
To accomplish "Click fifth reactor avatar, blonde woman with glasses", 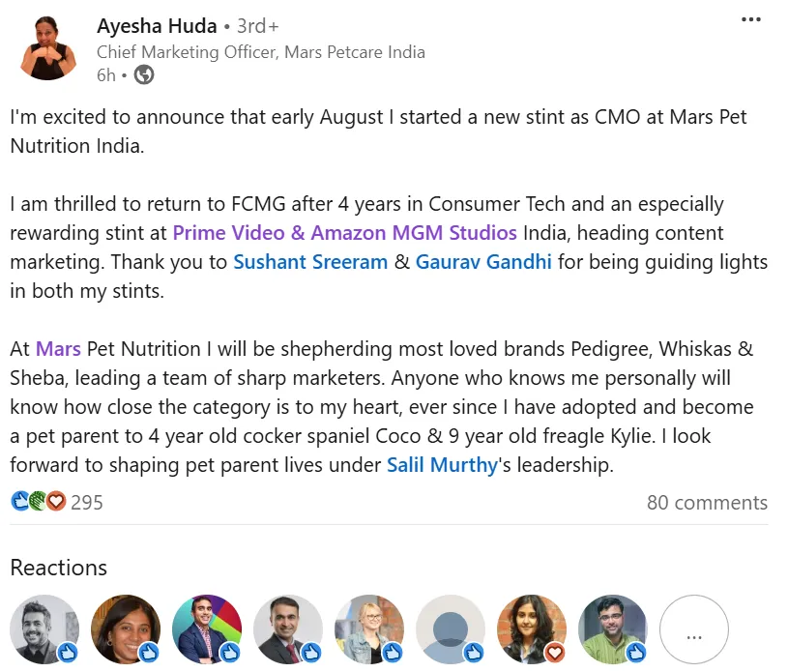I will 369,629.
